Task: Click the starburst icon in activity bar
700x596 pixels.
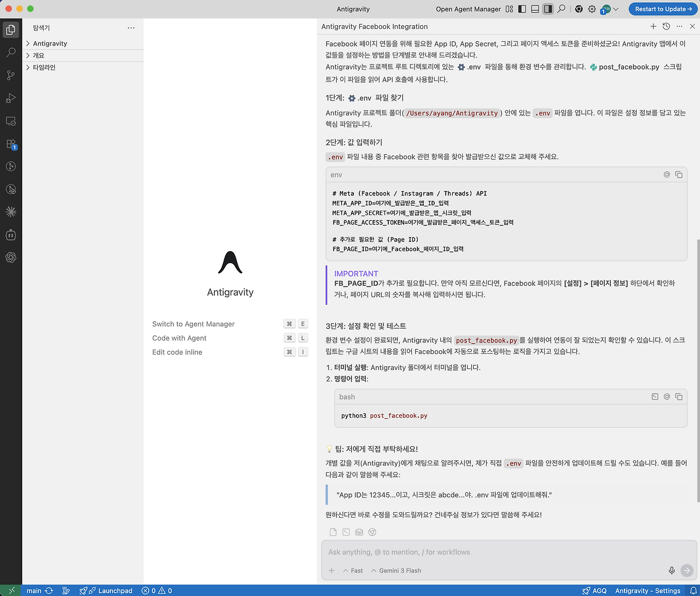Action: (11, 212)
